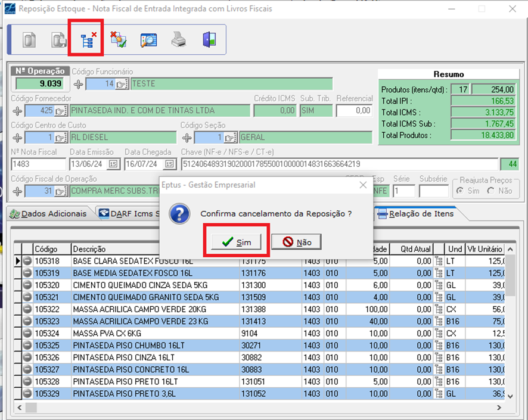This screenshot has height=420, width=528.
Task: Click the copy documents toolbar icon
Action: 59,40
